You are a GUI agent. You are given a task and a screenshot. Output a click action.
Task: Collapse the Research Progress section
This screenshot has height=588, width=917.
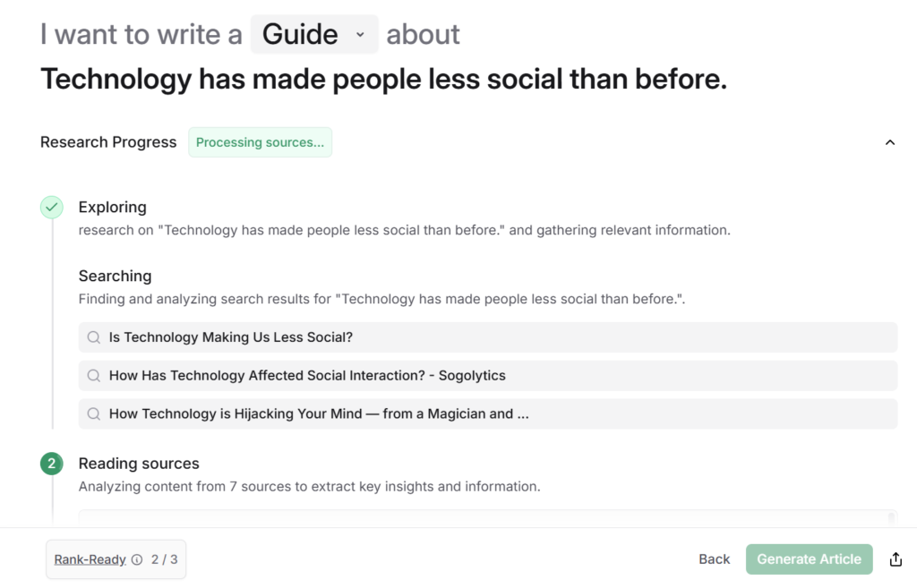point(889,142)
